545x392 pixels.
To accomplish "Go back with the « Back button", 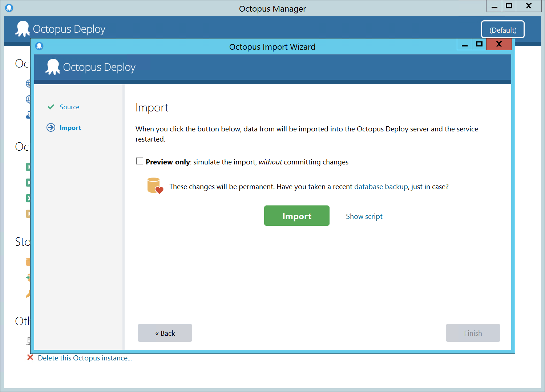I will pos(165,333).
